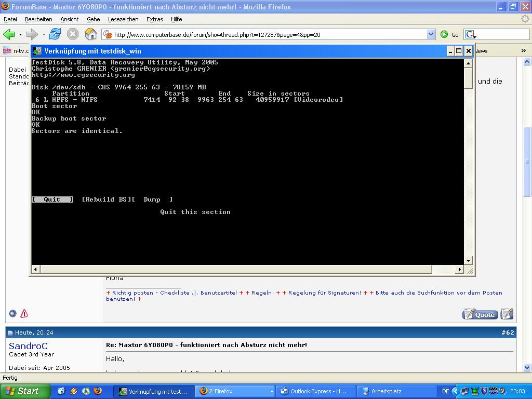Click Firefox page scroll-up arrow

pyautogui.click(x=527, y=61)
